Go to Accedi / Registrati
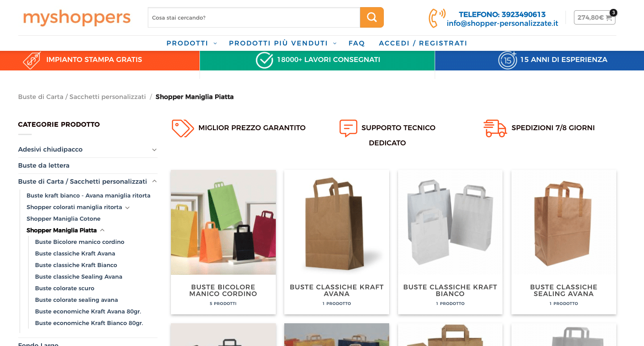 click(423, 43)
